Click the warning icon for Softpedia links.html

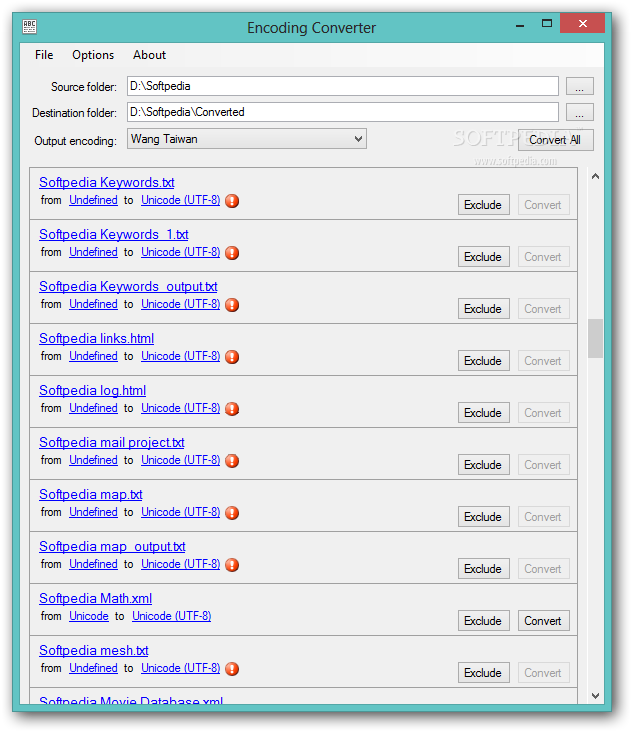click(232, 357)
